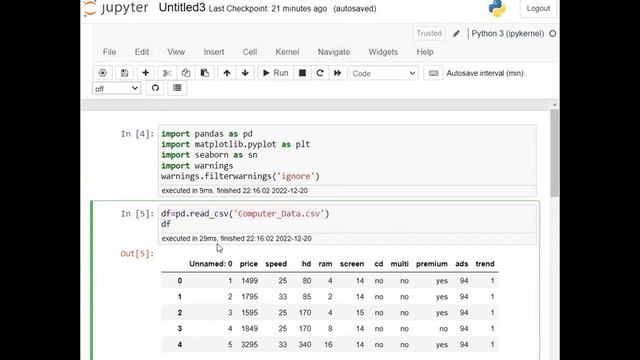Open the Cell menu

coord(250,52)
